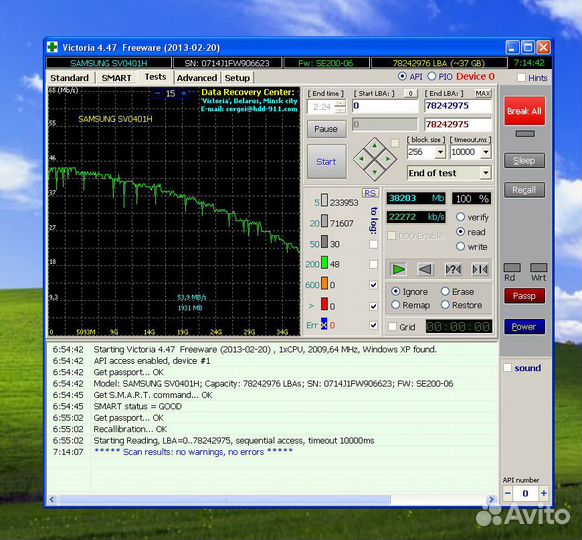Image resolution: width=582 pixels, height=540 pixels.
Task: Click the Wrt indicator lamp
Action: 538,268
